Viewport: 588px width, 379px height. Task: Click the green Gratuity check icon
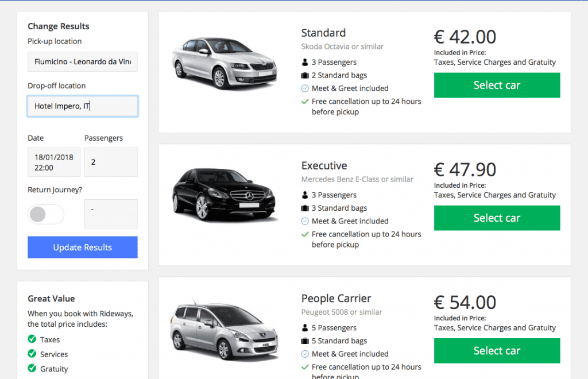point(32,369)
